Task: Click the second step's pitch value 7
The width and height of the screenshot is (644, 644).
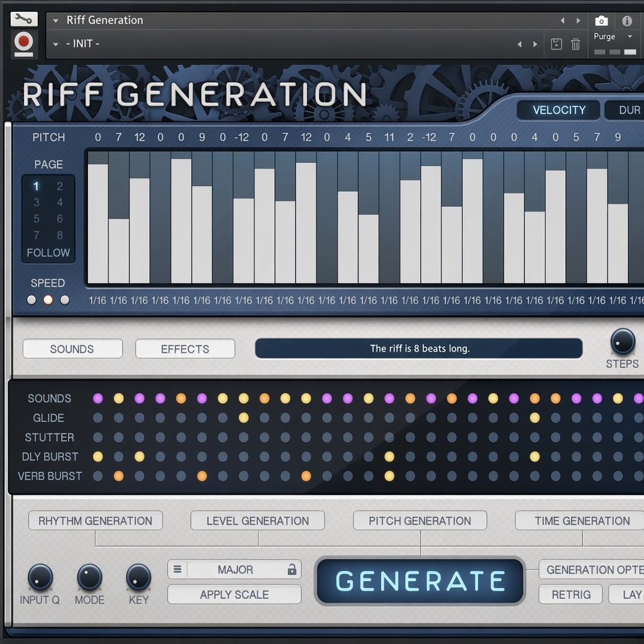Action: [119, 137]
